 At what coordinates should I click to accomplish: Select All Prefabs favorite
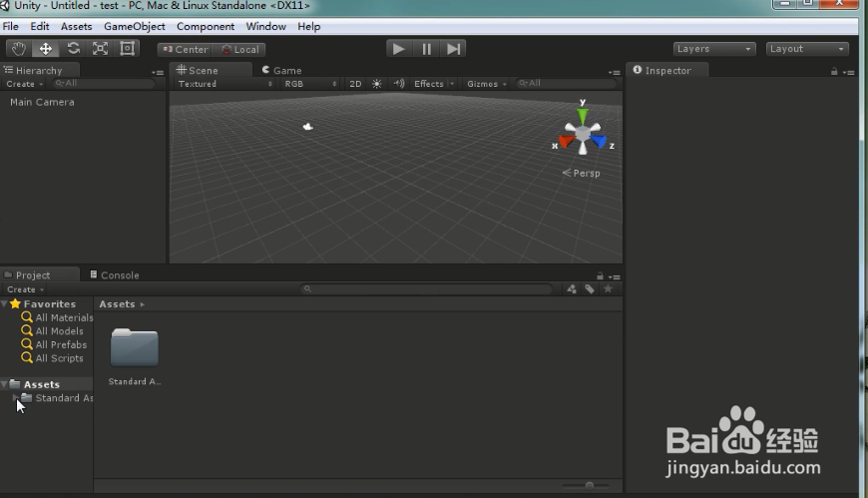[54, 344]
